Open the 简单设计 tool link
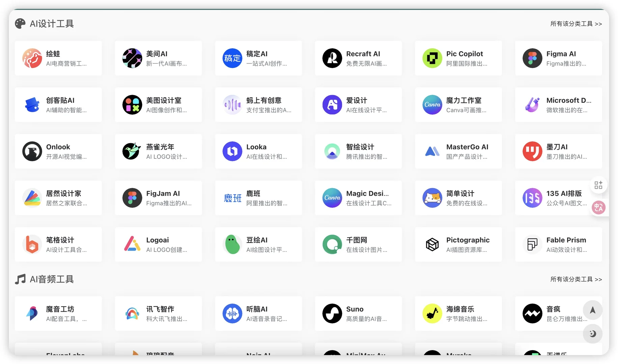This screenshot has height=364, width=618. (x=458, y=198)
